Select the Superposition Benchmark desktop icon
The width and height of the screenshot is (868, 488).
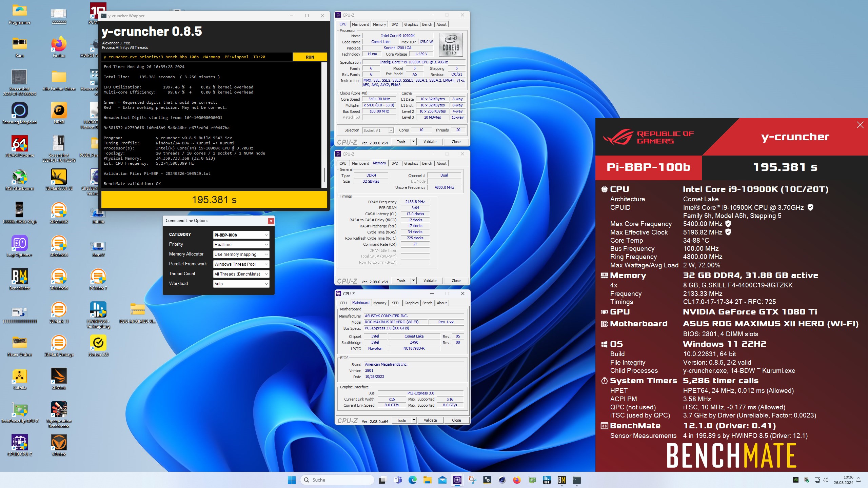tap(59, 414)
